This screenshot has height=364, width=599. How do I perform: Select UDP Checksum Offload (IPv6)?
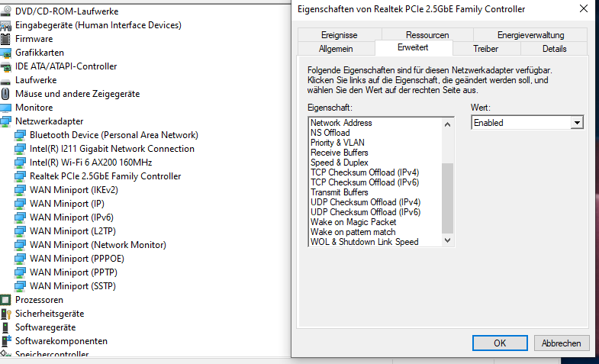click(x=366, y=212)
